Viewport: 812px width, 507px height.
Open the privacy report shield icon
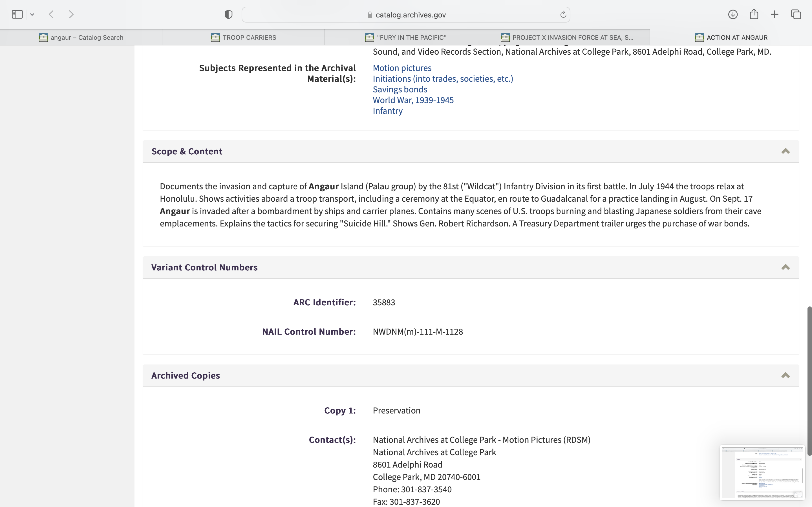pyautogui.click(x=228, y=14)
